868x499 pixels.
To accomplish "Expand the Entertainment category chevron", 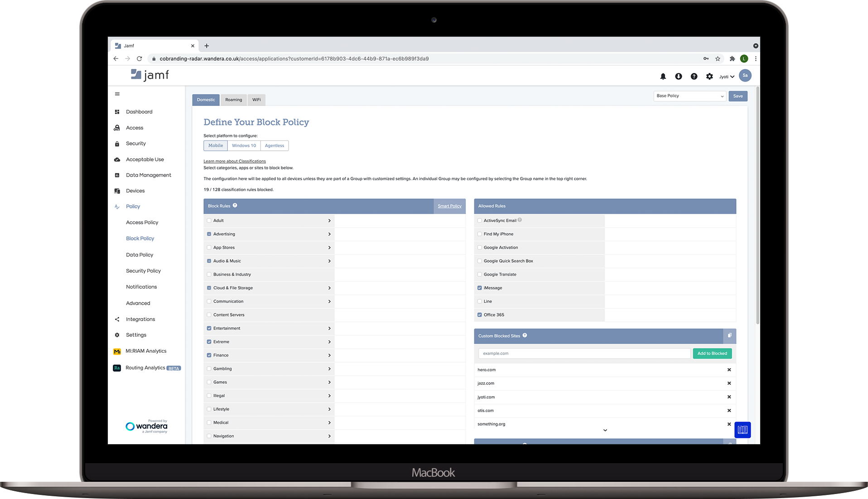I will (x=329, y=328).
